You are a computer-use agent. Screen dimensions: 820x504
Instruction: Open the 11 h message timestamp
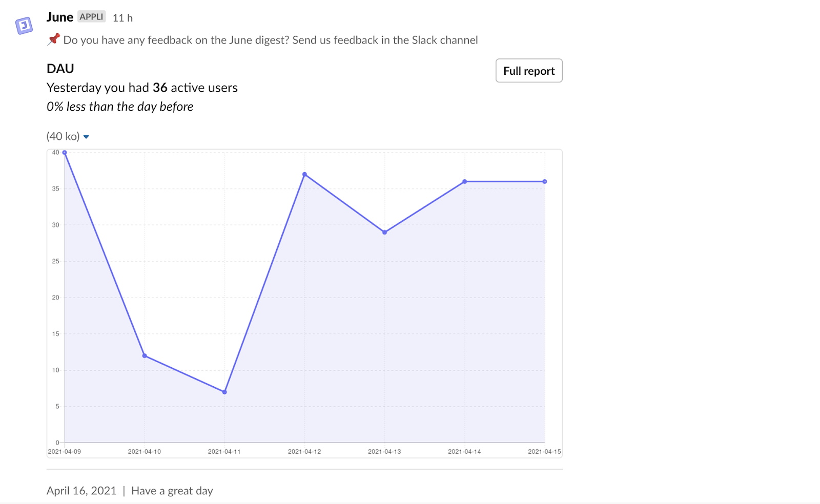click(122, 18)
